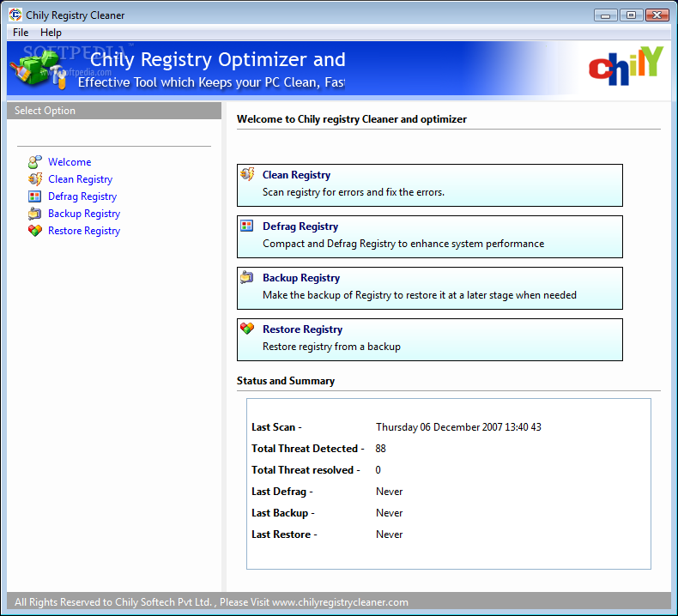Select the Restore Registry panel title
678x616 pixels.
[x=303, y=329]
